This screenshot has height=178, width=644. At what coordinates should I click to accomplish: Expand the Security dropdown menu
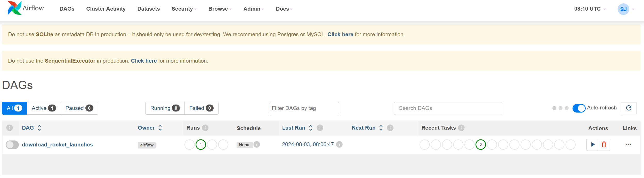(x=184, y=9)
